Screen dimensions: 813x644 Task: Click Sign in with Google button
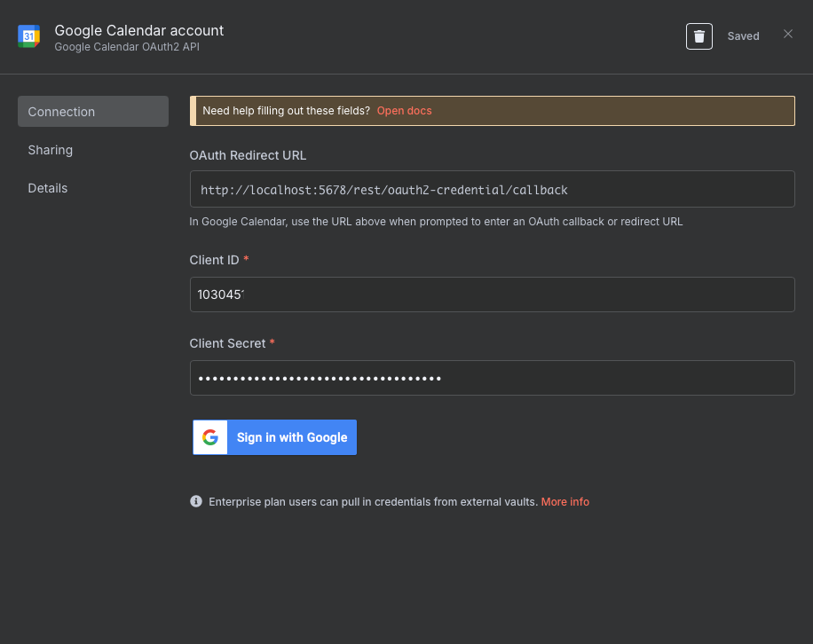point(275,437)
